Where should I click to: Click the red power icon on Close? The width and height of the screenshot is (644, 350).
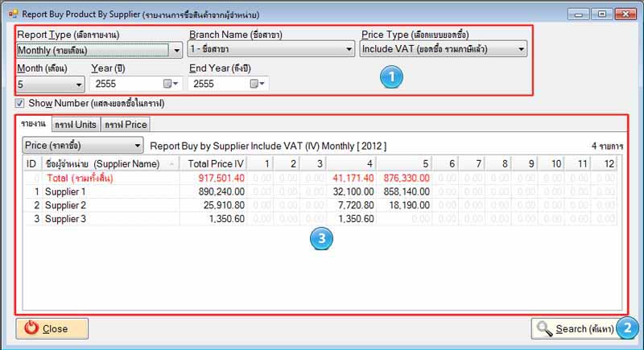[31, 328]
